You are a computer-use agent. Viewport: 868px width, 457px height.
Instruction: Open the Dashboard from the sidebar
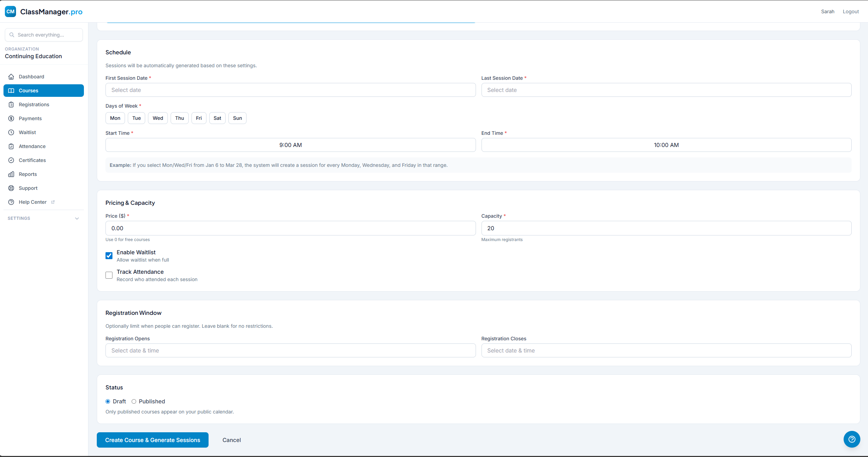click(x=31, y=76)
